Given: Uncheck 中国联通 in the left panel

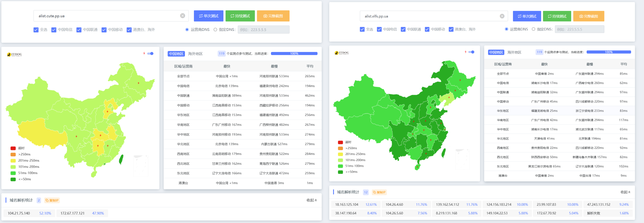Looking at the screenshot, I should (79, 30).
